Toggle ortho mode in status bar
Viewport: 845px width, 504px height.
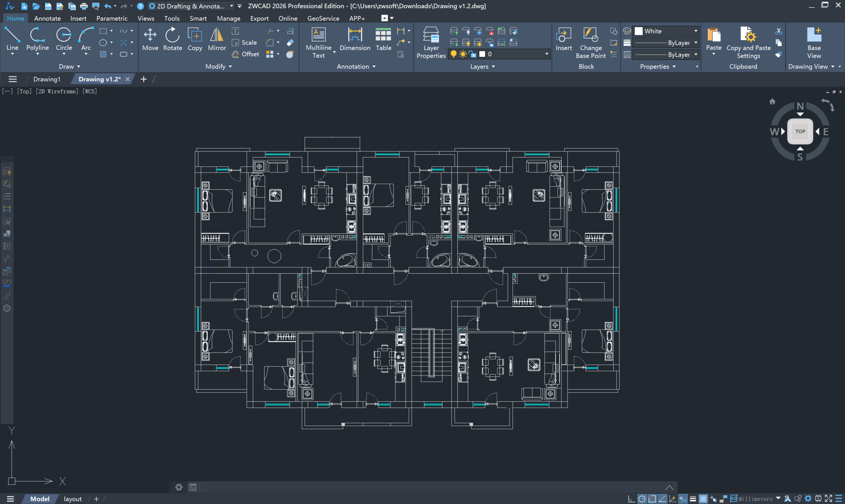pos(632,499)
